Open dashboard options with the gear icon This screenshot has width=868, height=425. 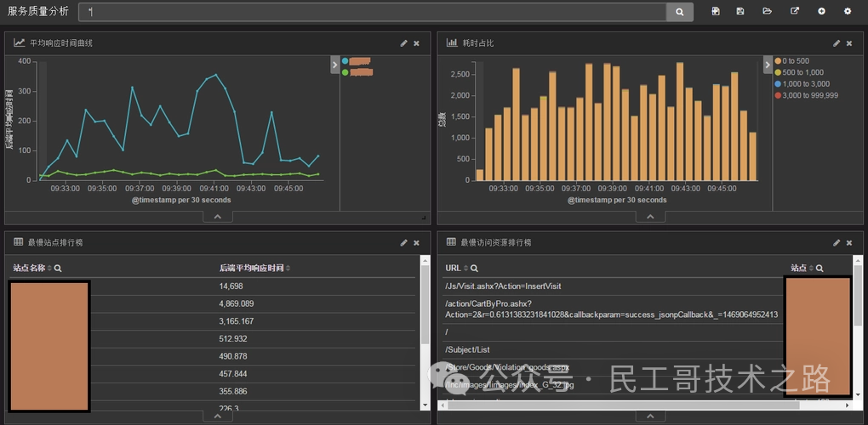click(848, 11)
